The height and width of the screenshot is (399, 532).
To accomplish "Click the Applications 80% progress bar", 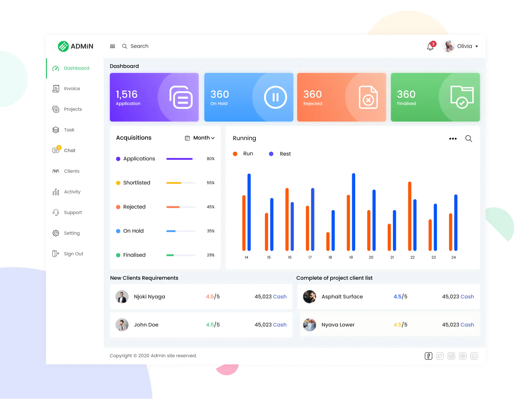I will pos(181,159).
